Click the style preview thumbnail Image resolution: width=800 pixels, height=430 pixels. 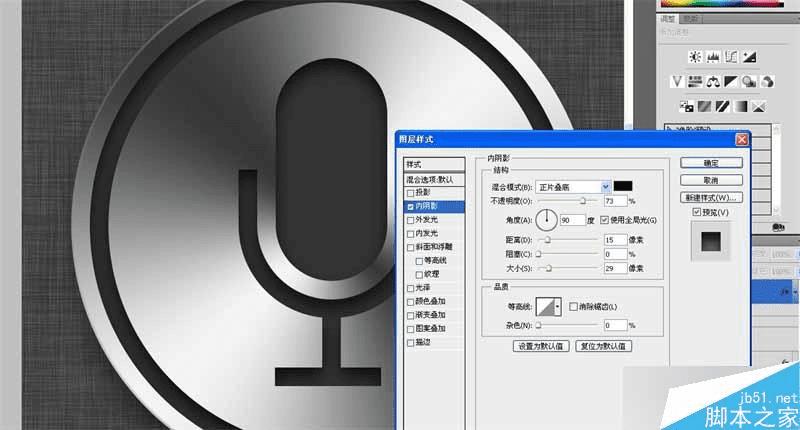pos(711,242)
